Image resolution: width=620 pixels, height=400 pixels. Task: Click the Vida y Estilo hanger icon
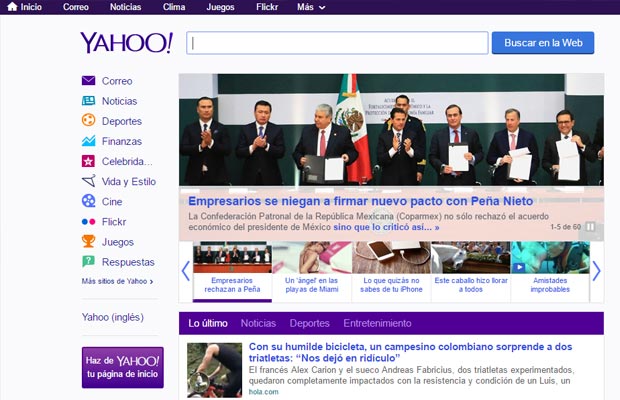(x=89, y=181)
